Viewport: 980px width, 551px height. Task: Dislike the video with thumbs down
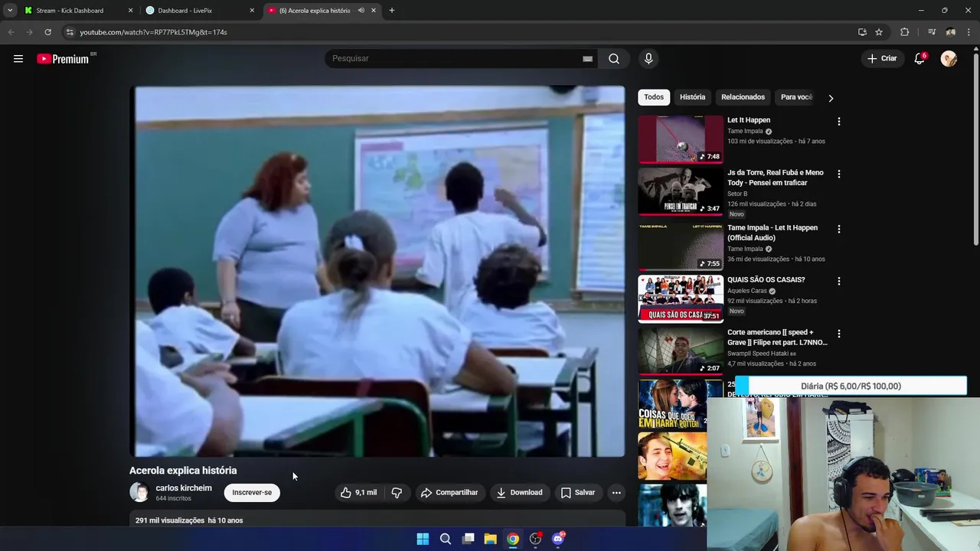coord(397,493)
